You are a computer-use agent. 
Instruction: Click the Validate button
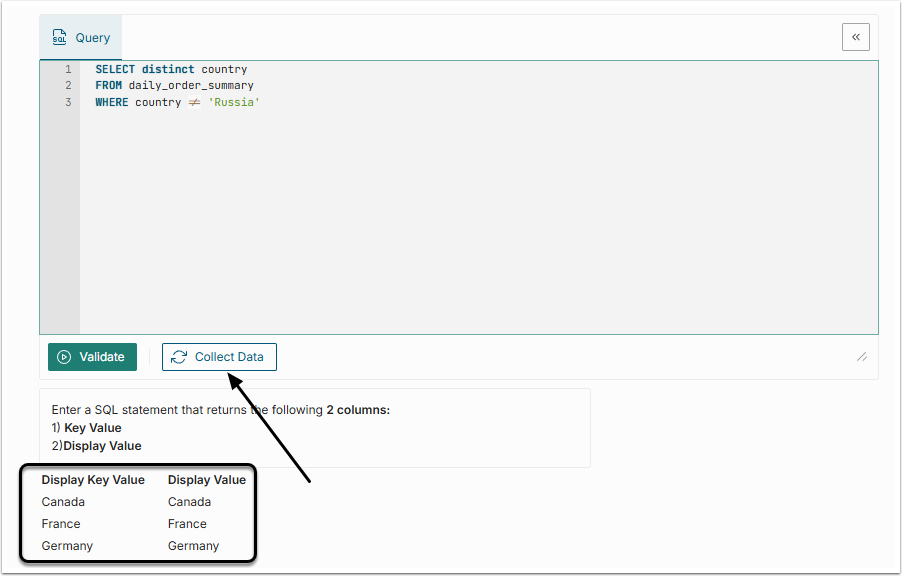(92, 357)
